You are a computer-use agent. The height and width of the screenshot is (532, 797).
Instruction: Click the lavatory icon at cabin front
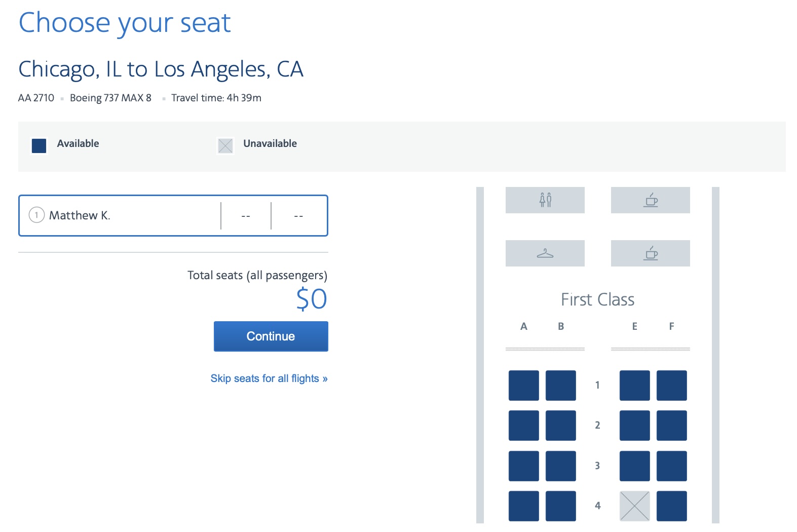[x=545, y=200]
